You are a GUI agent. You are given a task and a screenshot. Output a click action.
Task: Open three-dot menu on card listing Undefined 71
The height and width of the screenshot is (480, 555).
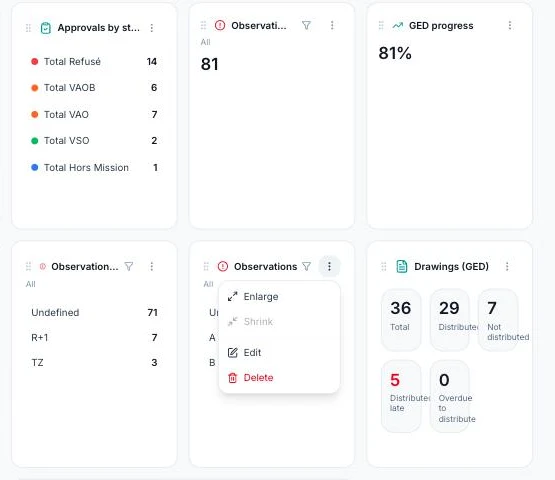click(x=151, y=266)
